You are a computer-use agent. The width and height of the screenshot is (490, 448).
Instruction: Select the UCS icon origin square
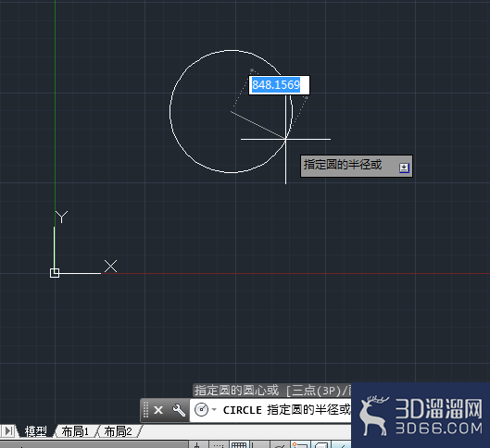coord(55,273)
